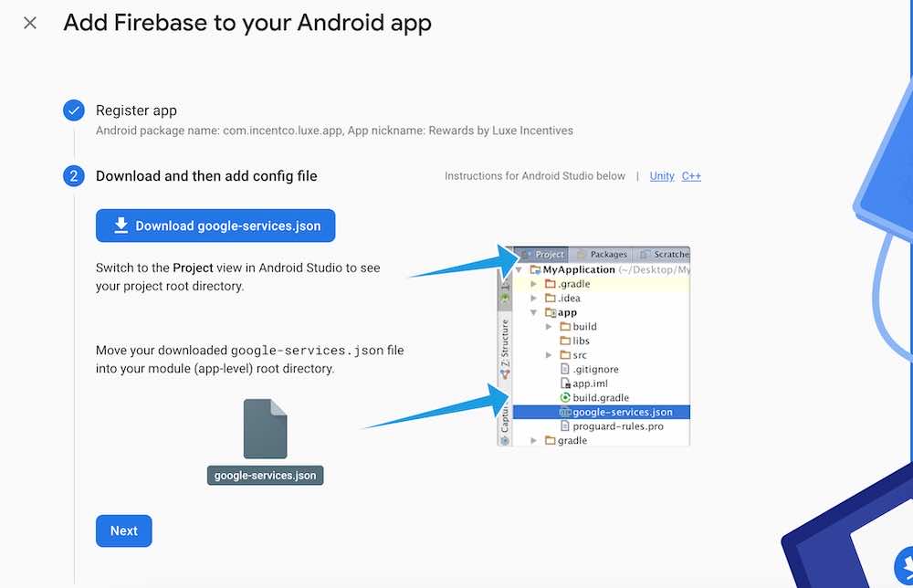
Task: Expand the .gradle folder arrow
Action: click(x=534, y=284)
